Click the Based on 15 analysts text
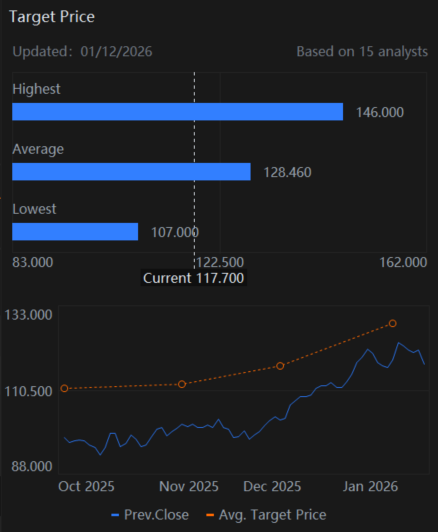Viewport: 438px width, 532px height. [362, 52]
